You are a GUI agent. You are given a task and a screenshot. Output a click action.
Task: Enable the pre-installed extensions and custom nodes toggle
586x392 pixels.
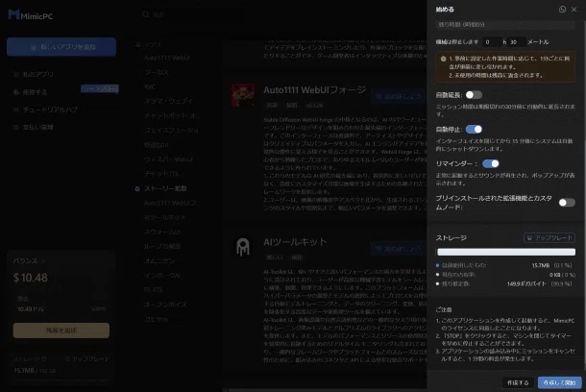(x=567, y=203)
